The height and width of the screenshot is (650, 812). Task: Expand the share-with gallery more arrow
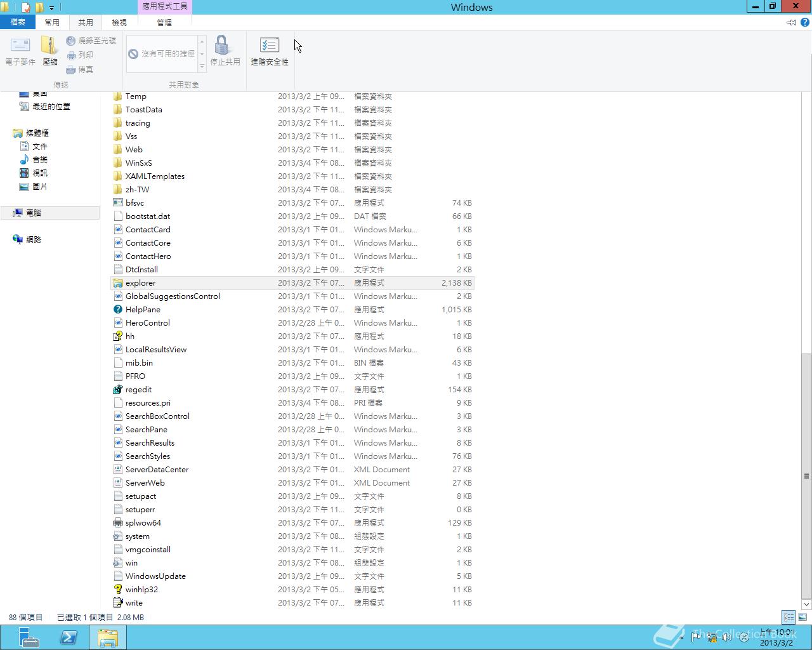(202, 66)
